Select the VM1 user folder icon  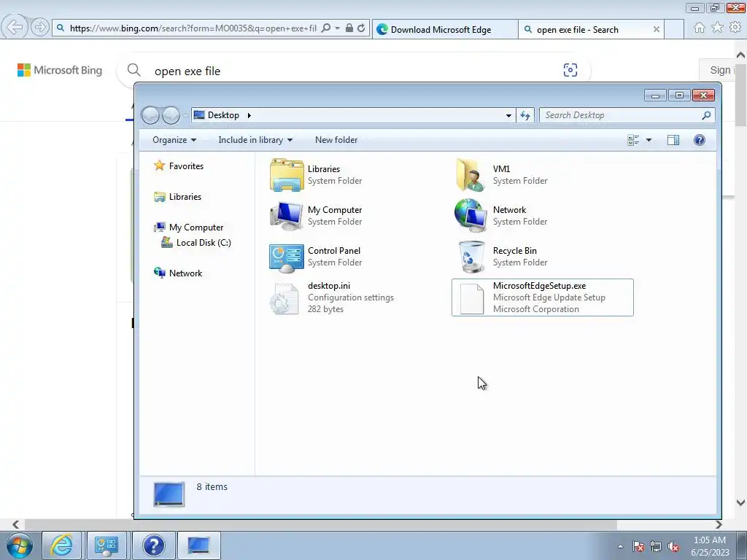click(x=471, y=175)
